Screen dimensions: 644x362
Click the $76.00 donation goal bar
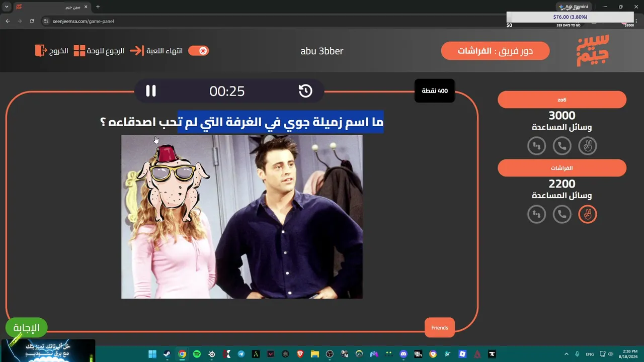pyautogui.click(x=570, y=17)
